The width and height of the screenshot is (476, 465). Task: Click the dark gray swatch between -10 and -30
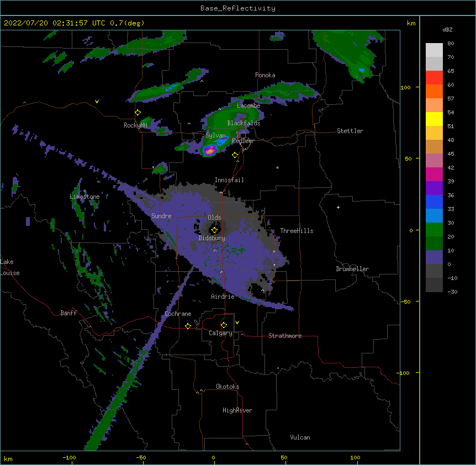coord(434,285)
